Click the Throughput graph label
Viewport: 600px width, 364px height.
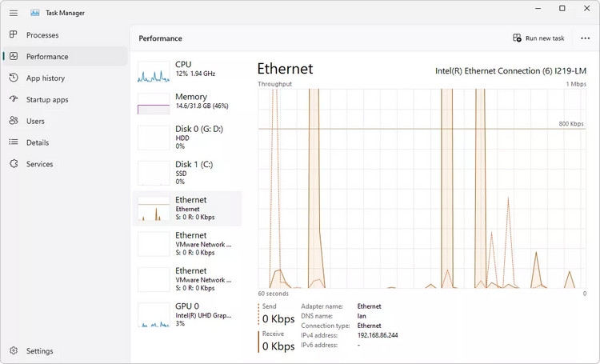pos(274,84)
